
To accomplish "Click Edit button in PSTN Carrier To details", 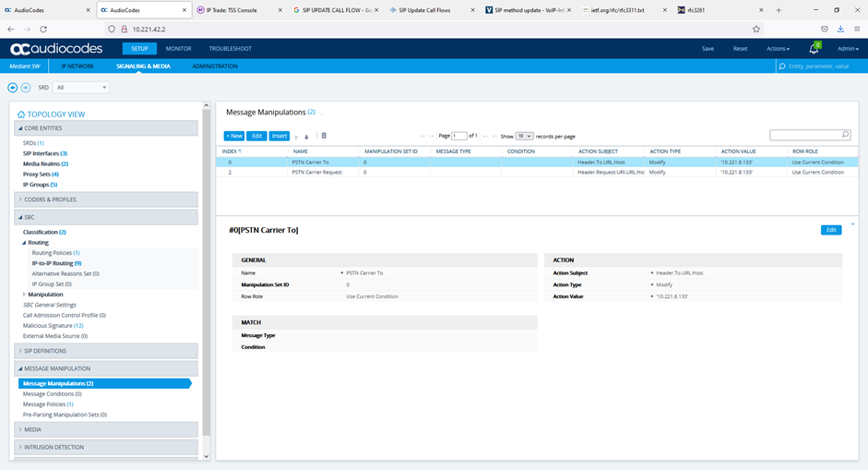I will pyautogui.click(x=831, y=230).
